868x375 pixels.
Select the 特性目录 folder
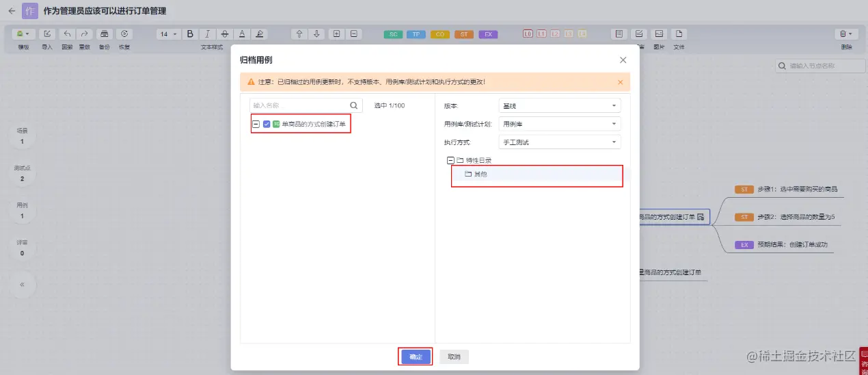click(478, 160)
